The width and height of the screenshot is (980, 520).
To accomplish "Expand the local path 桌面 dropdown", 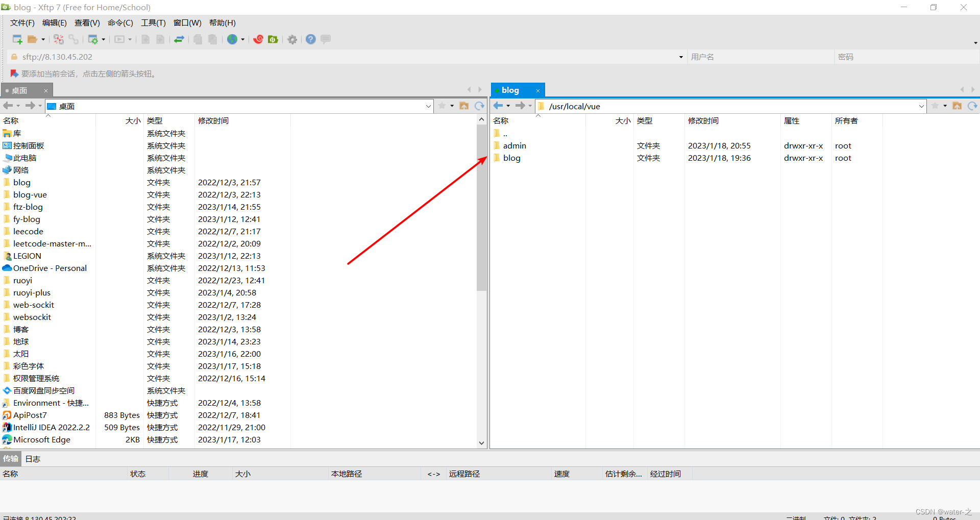I will [x=428, y=106].
